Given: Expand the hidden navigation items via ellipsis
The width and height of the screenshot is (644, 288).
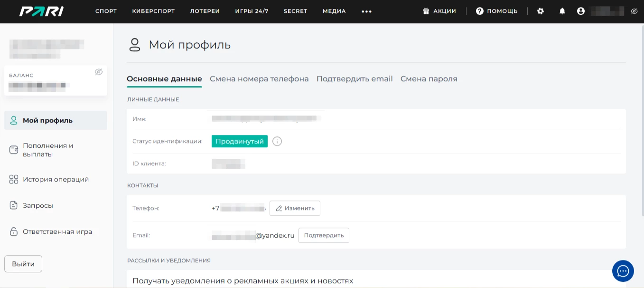Looking at the screenshot, I should [x=366, y=11].
